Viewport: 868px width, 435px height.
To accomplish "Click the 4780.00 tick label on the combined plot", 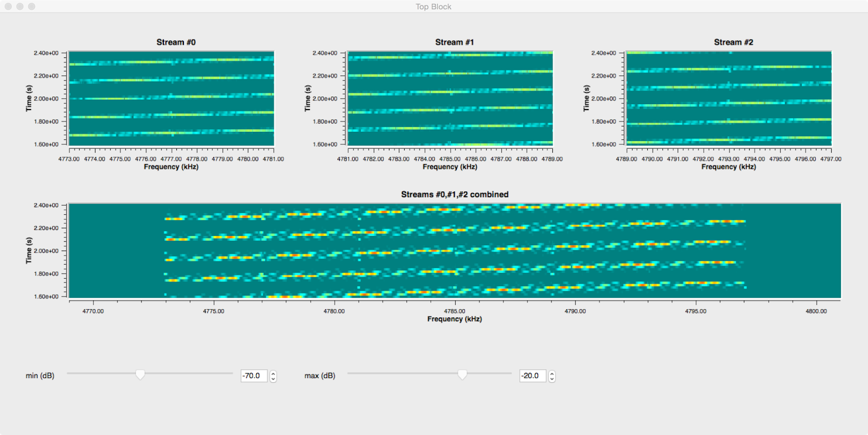I will pos(334,311).
